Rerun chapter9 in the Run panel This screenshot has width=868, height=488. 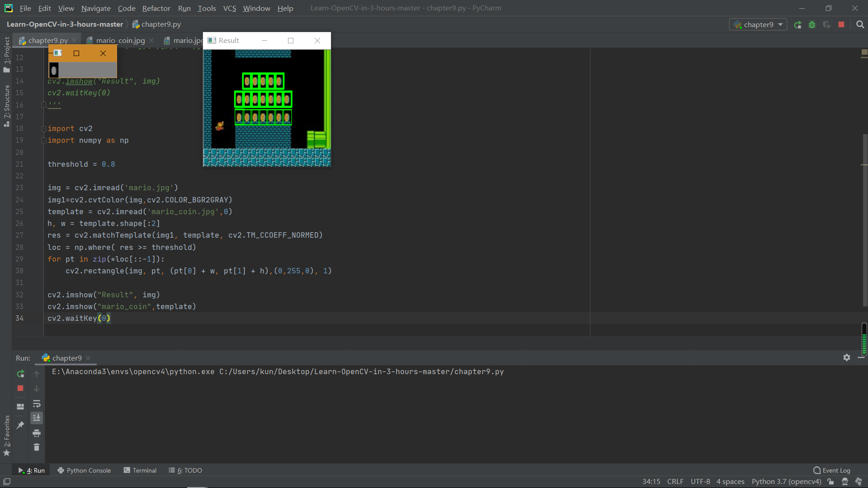pyautogui.click(x=20, y=374)
